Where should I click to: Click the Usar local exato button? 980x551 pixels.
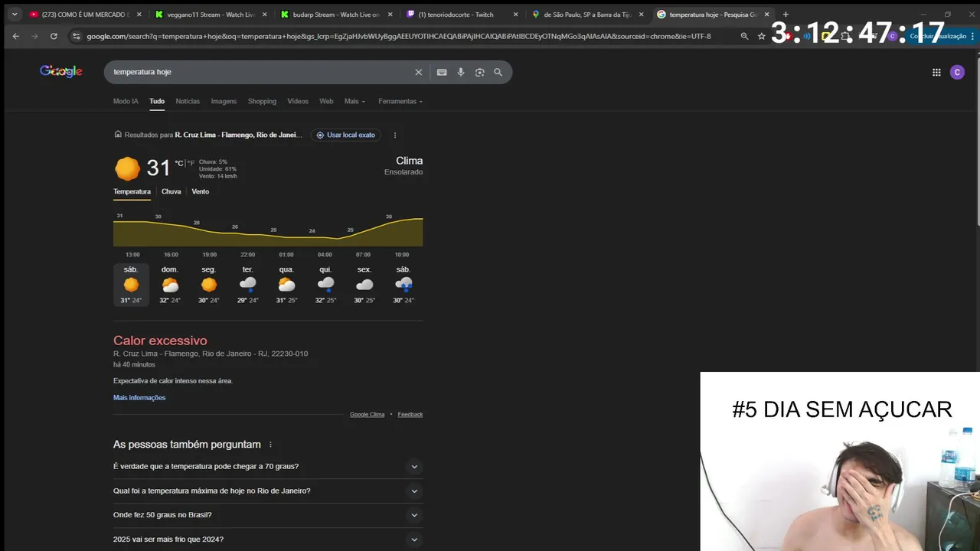pyautogui.click(x=345, y=135)
